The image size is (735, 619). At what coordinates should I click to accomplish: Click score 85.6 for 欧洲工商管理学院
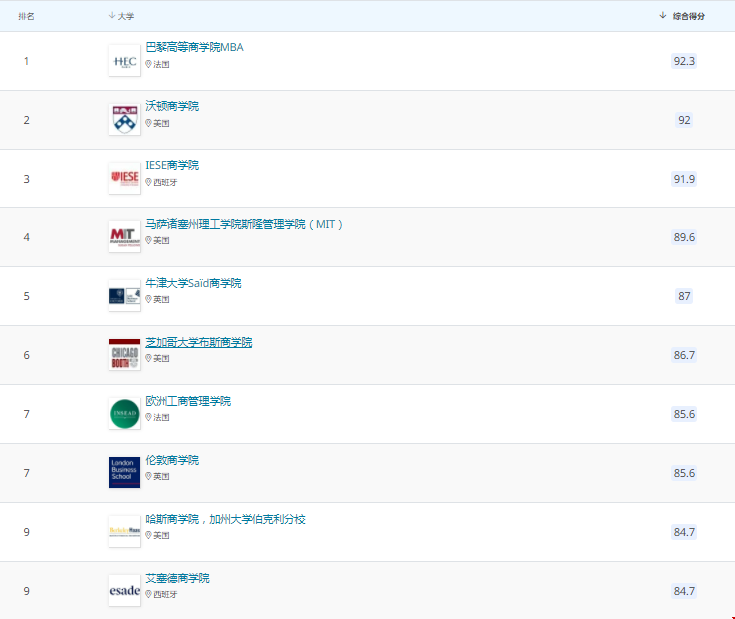[x=684, y=414]
